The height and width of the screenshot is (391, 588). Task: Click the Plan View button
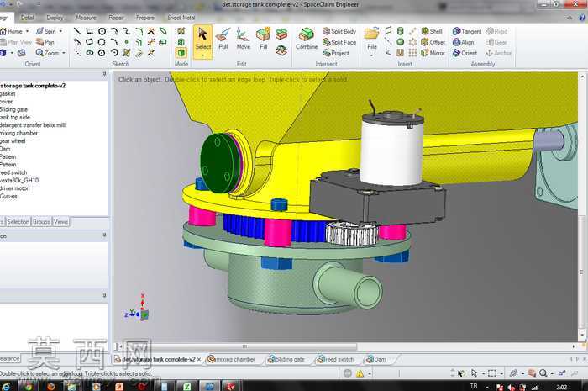(16, 42)
